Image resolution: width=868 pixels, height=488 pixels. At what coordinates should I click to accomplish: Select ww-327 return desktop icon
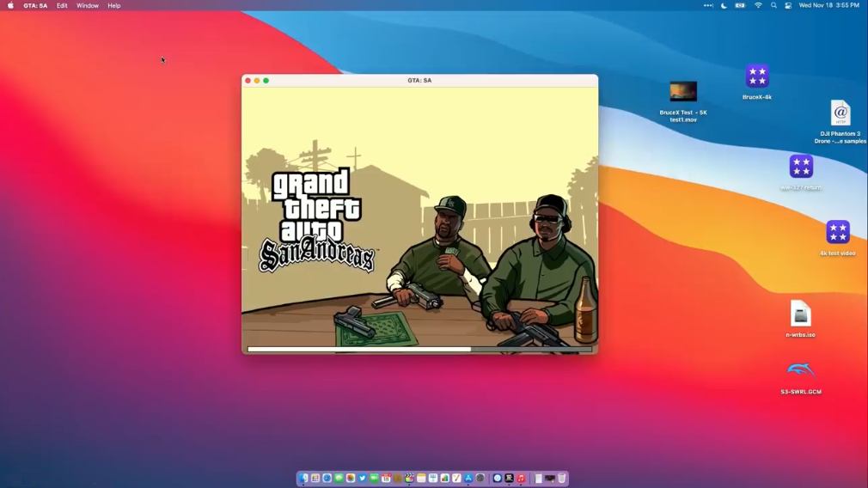coord(801,173)
